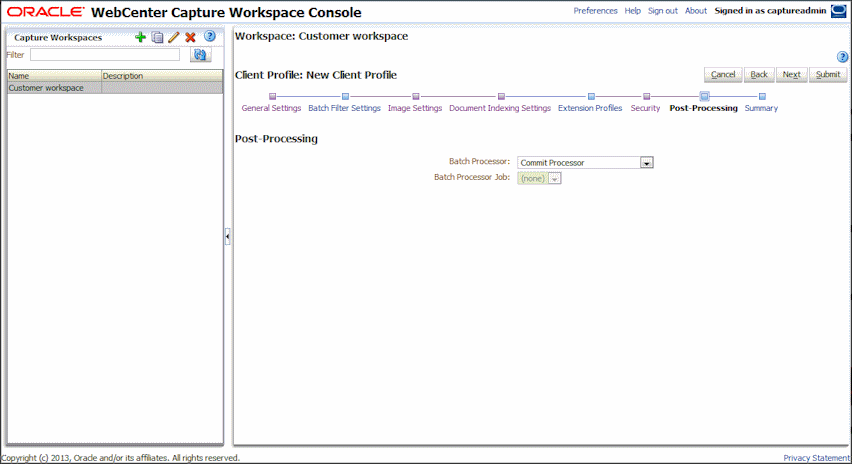Open the help icon below the workspace title

[x=842, y=57]
